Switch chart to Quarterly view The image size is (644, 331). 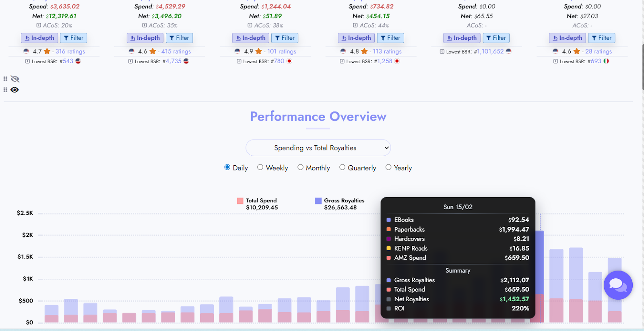click(x=342, y=167)
